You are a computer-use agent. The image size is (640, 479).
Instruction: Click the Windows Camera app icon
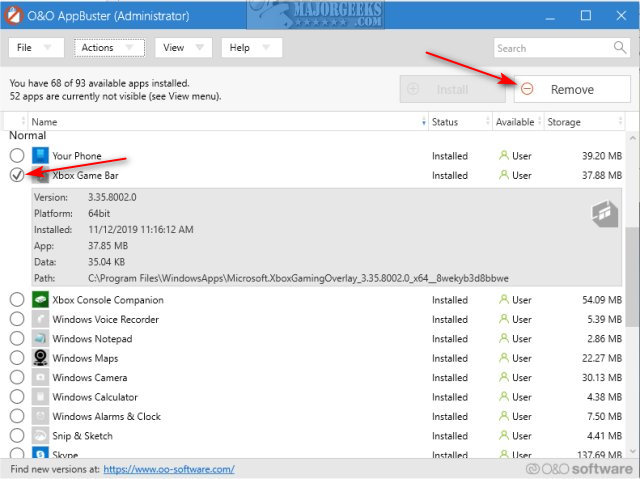tap(40, 378)
